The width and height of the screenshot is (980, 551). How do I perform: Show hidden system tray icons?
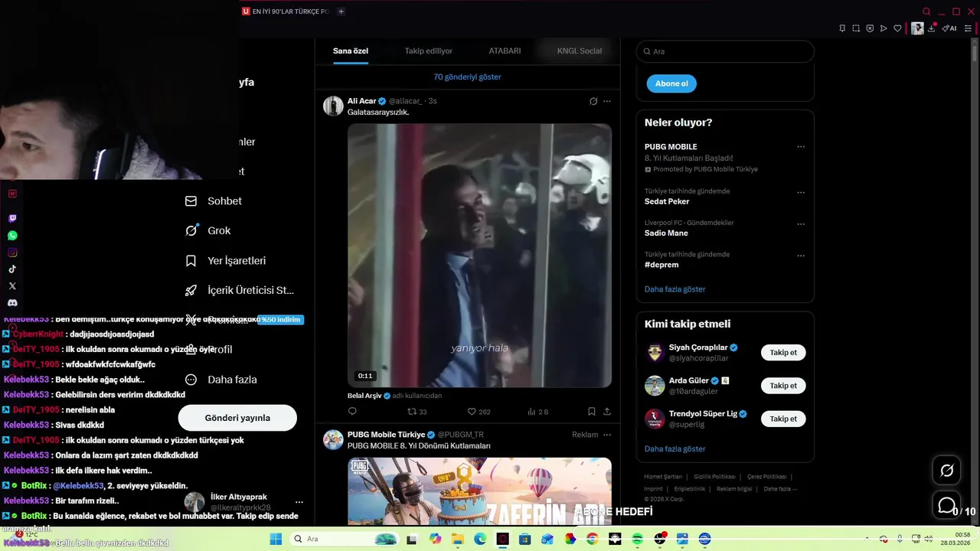[x=867, y=539]
